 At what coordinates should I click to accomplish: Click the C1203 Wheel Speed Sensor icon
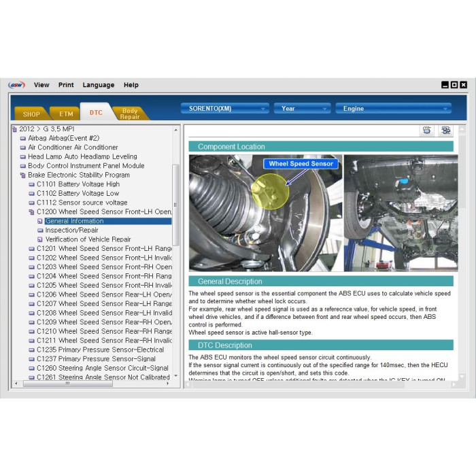pyautogui.click(x=31, y=267)
